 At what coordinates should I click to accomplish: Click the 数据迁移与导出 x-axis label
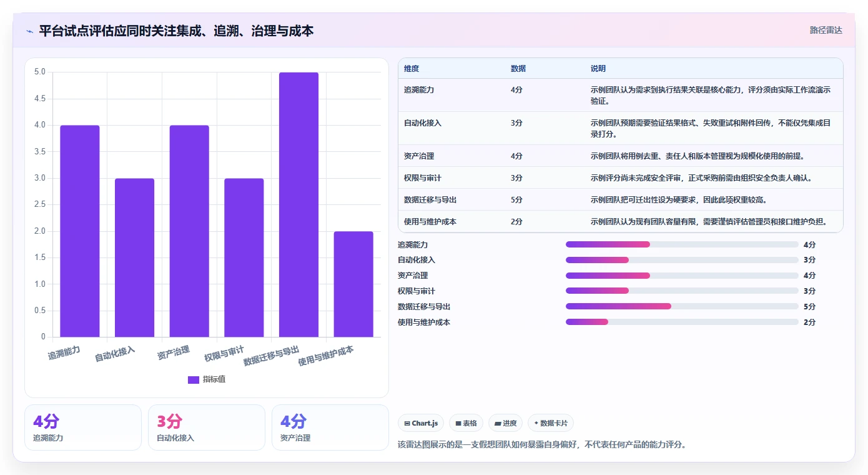[x=271, y=355]
